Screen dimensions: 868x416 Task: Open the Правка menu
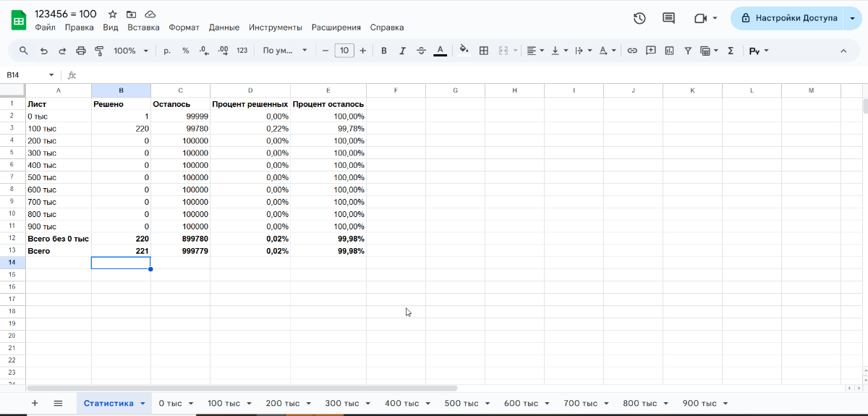[x=79, y=27]
